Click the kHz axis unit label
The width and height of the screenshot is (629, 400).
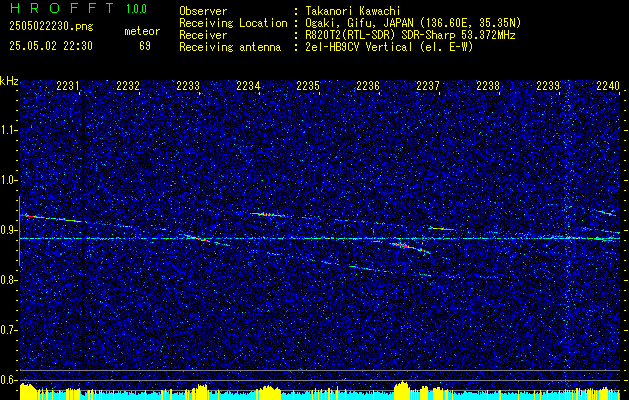coord(9,81)
